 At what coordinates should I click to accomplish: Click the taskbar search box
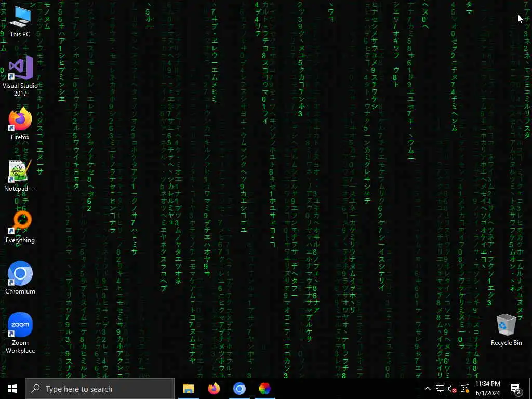[100, 389]
